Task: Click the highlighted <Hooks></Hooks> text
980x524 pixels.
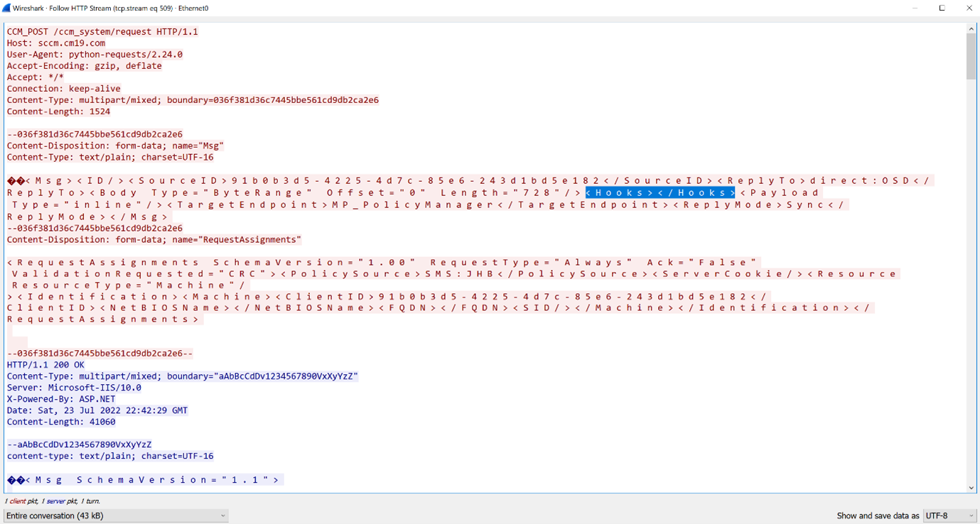Action: coord(660,192)
